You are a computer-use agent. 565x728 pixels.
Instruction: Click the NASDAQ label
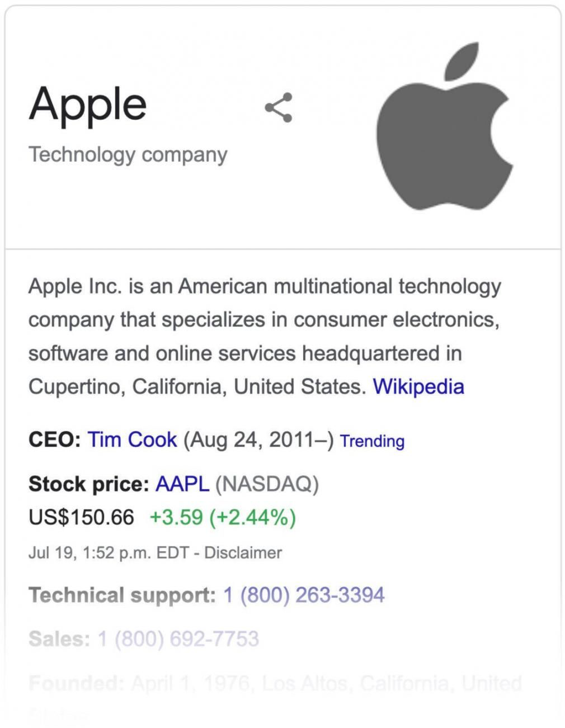(x=270, y=485)
